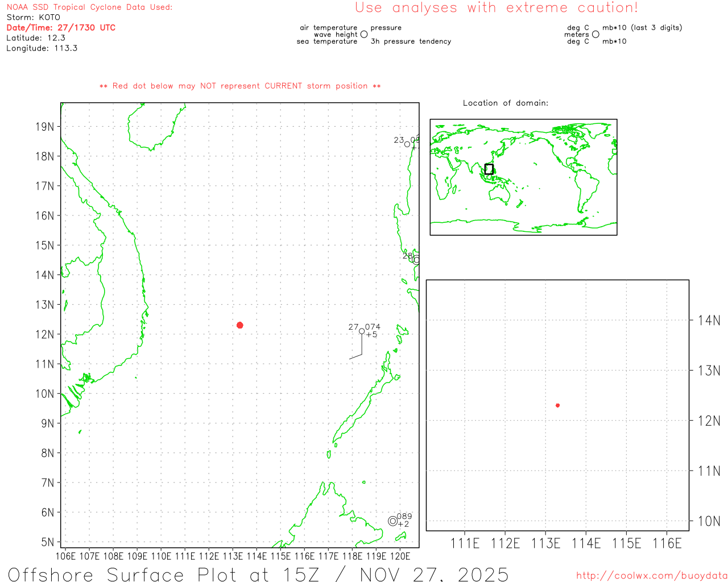Click the 120E longitude axis label
Image resolution: width=728 pixels, height=582 pixels.
click(x=400, y=556)
